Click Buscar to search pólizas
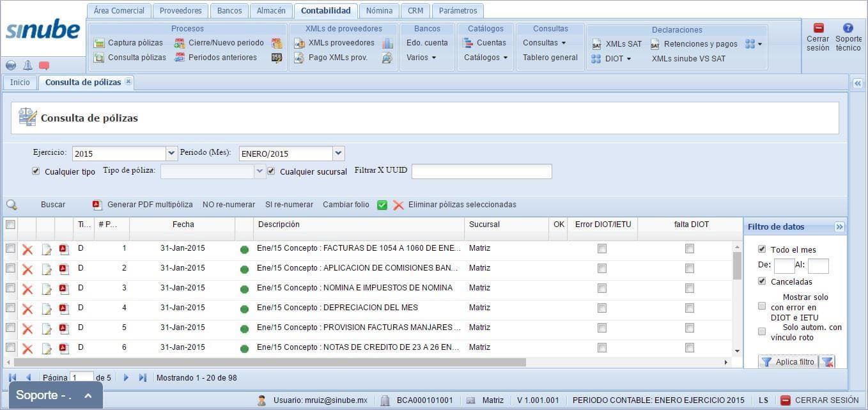This screenshot has height=410, width=868. 53,205
